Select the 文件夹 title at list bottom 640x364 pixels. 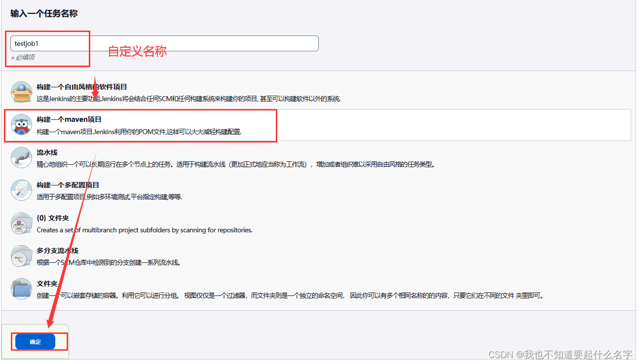coord(47,284)
